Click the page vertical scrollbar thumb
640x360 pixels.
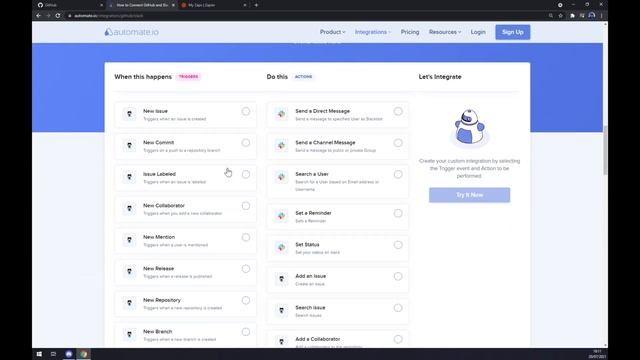[605, 150]
